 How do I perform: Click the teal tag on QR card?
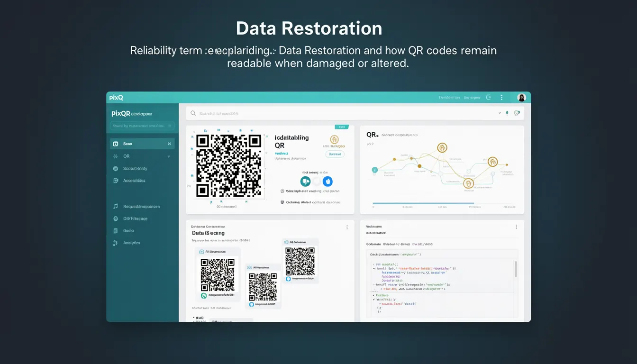click(341, 127)
